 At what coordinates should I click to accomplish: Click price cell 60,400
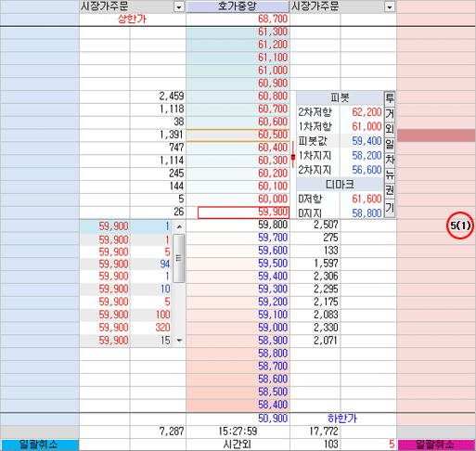point(238,148)
